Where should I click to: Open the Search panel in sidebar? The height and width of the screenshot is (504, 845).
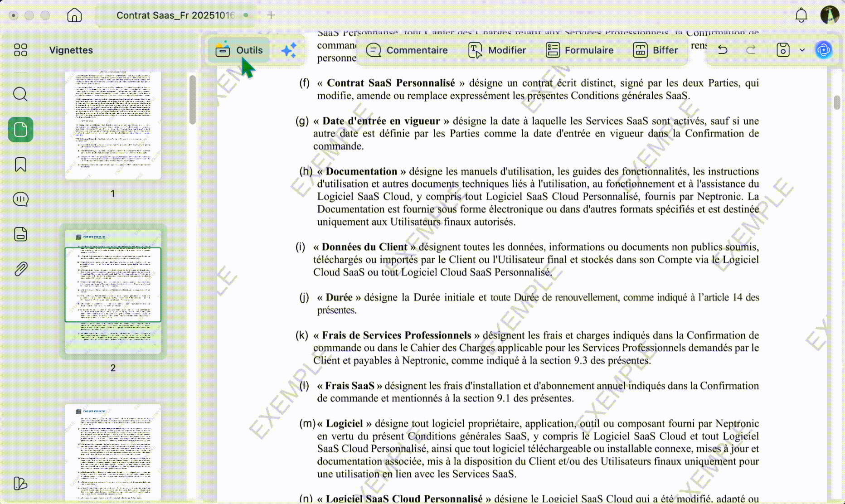(20, 94)
